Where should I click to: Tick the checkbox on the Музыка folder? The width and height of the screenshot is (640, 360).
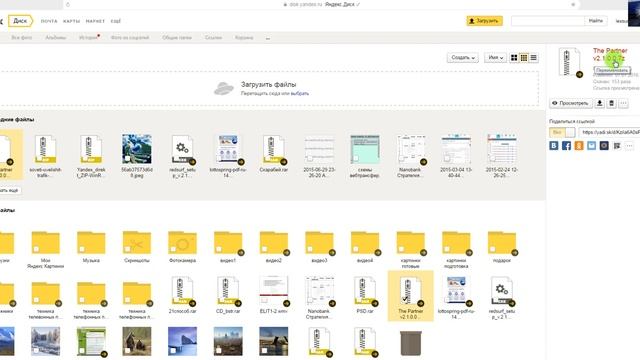tap(82, 249)
